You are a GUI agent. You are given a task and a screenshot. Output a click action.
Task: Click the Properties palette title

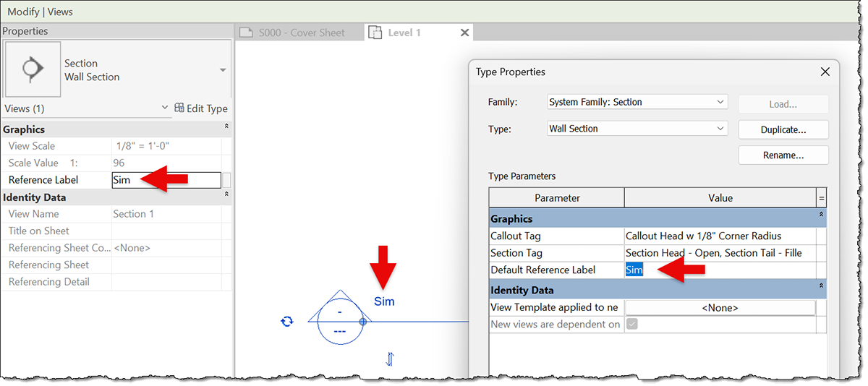(25, 31)
